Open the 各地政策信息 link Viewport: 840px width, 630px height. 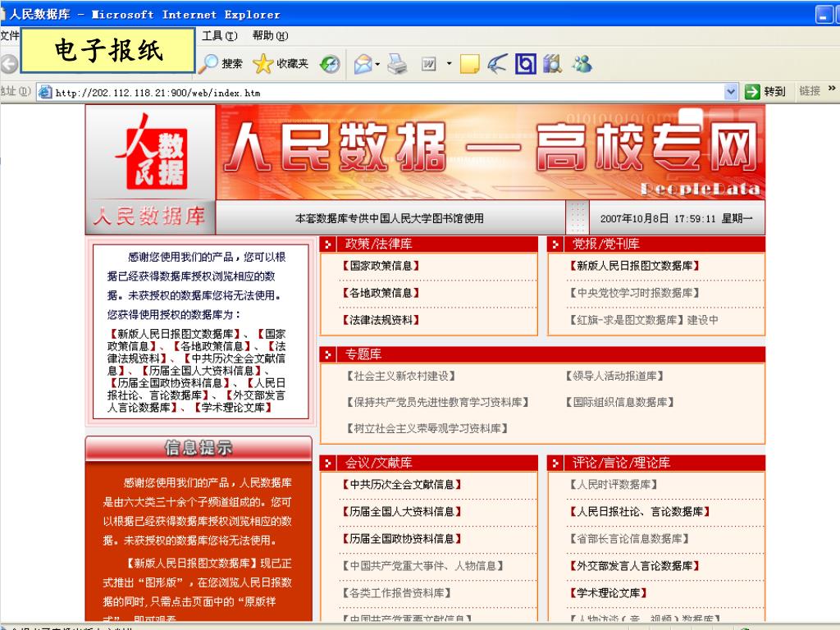pos(381,293)
